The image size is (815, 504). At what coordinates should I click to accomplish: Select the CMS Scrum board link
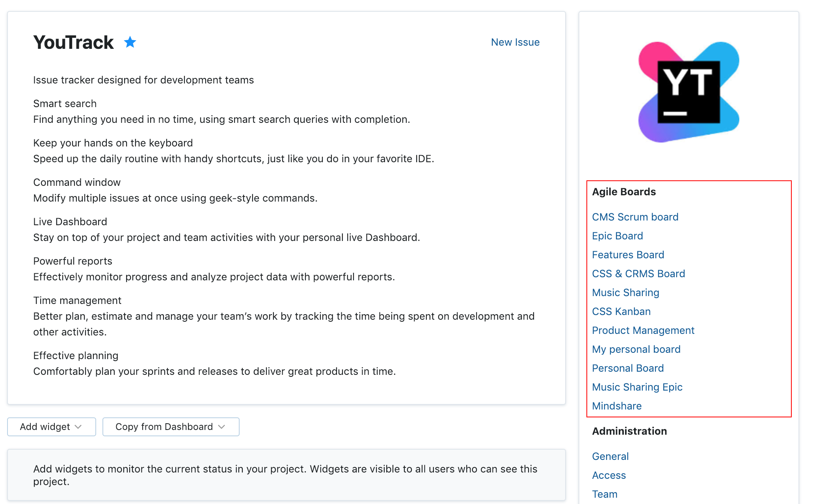[x=635, y=217]
